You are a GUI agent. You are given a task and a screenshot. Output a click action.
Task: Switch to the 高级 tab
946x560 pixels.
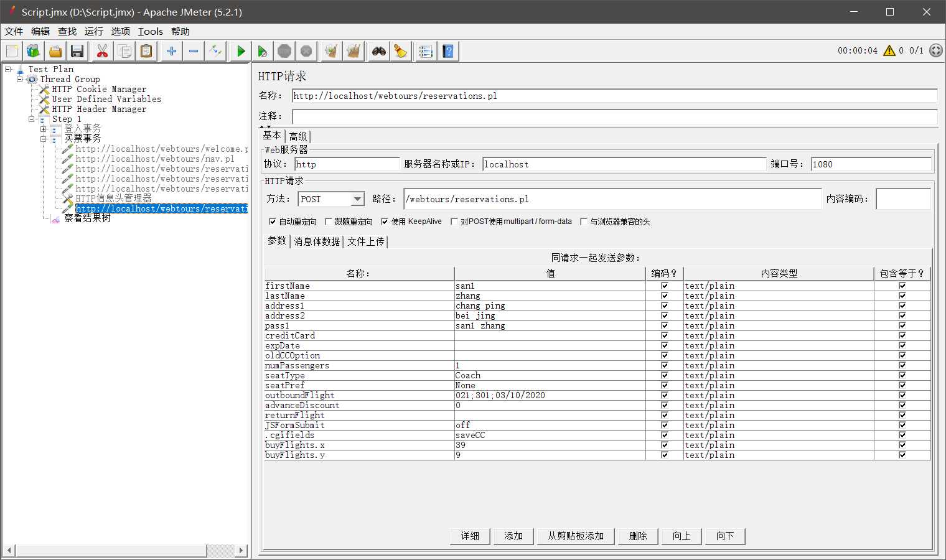pyautogui.click(x=298, y=136)
